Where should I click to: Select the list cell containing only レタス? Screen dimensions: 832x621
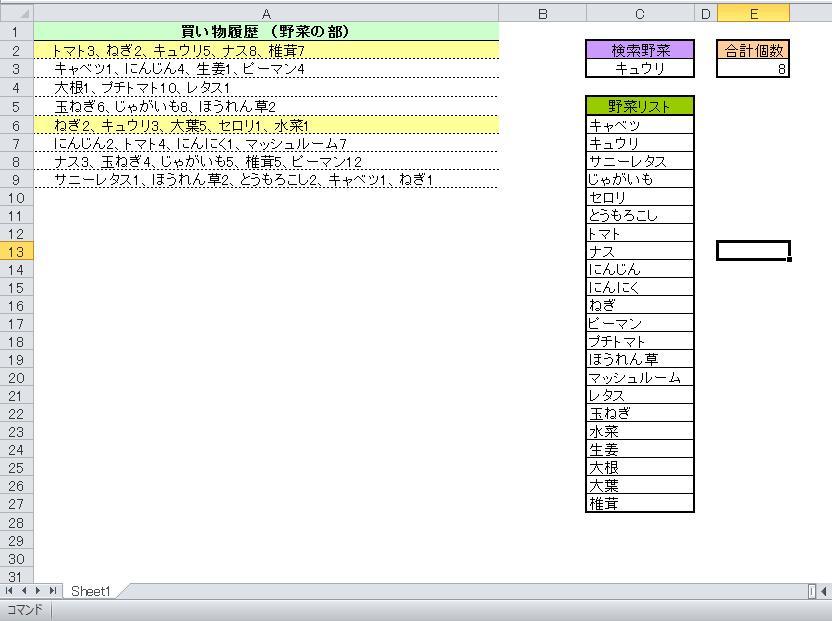click(640, 395)
